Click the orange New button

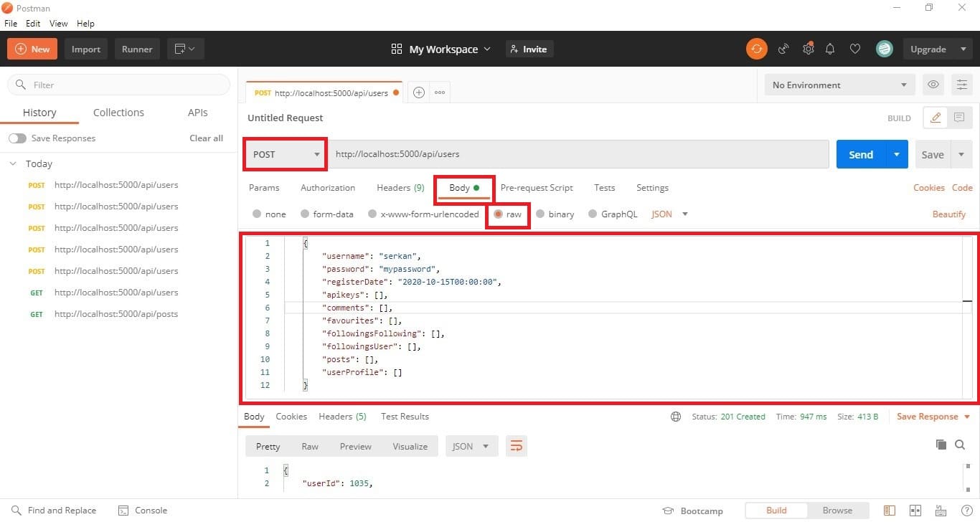[32, 49]
